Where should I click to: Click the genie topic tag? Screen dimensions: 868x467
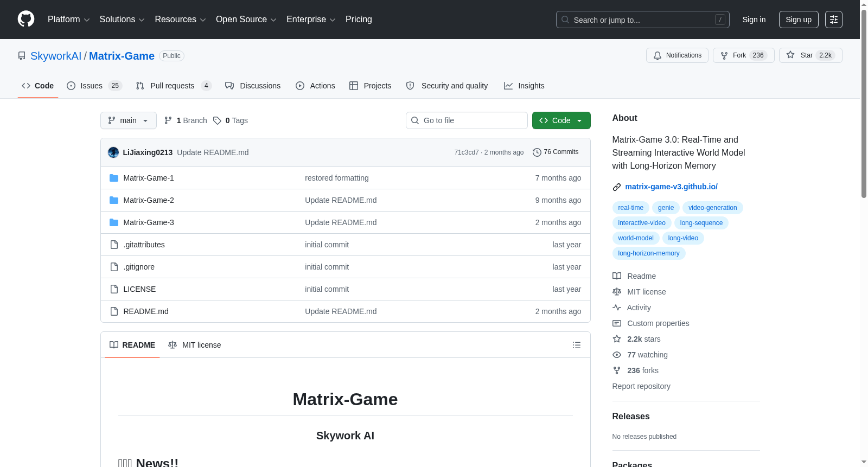pyautogui.click(x=666, y=208)
